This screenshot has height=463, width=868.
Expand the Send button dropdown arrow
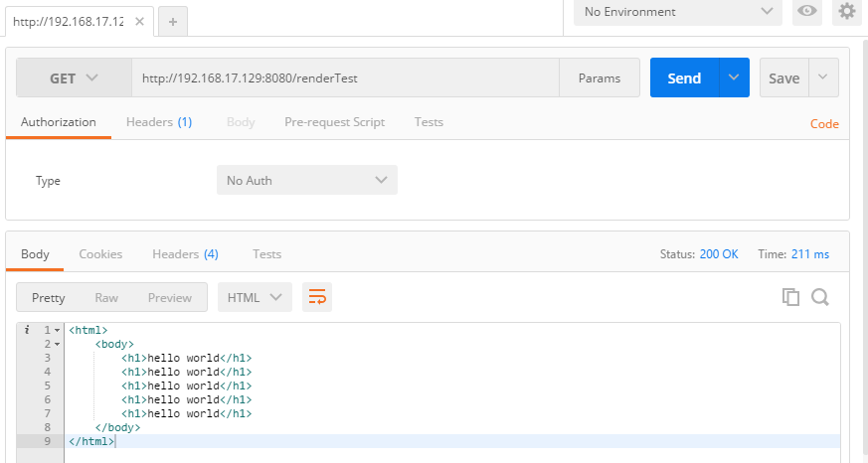point(734,77)
